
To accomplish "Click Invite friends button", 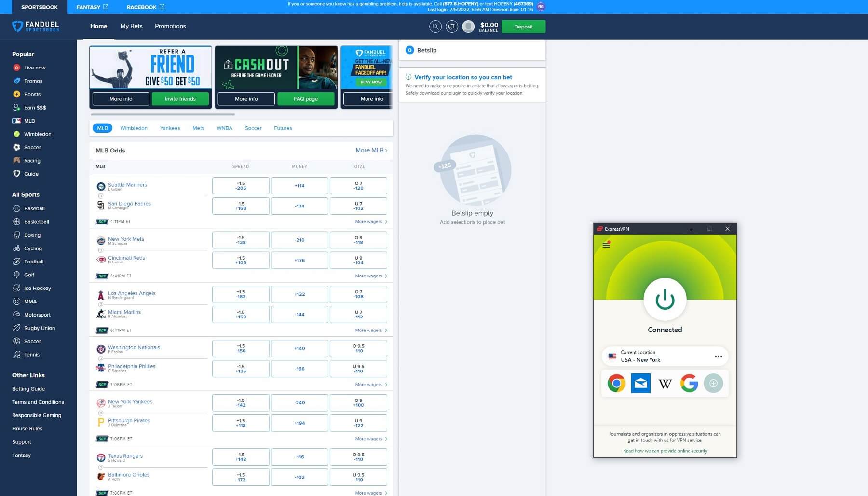I will tap(180, 99).
